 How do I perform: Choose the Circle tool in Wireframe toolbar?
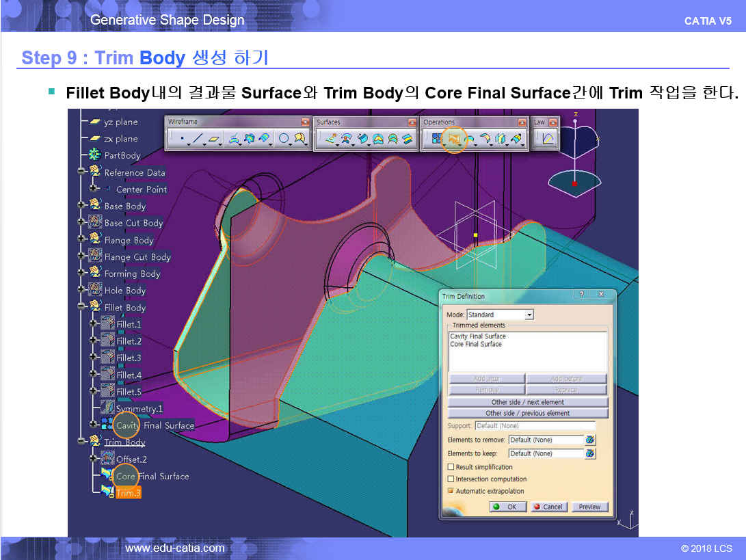click(x=283, y=139)
